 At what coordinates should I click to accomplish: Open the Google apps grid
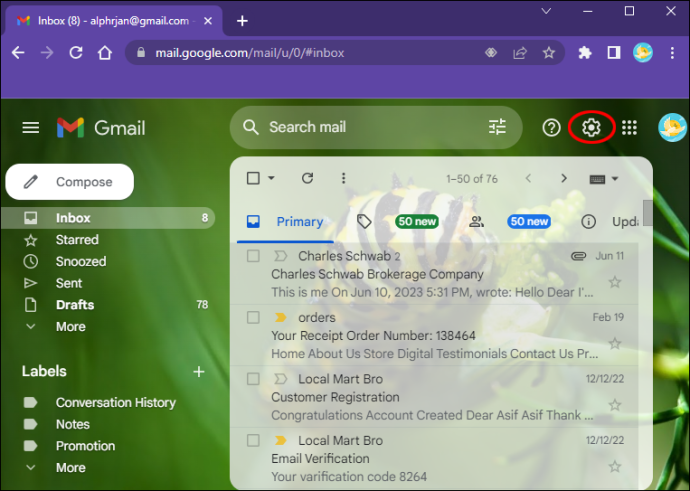point(629,128)
